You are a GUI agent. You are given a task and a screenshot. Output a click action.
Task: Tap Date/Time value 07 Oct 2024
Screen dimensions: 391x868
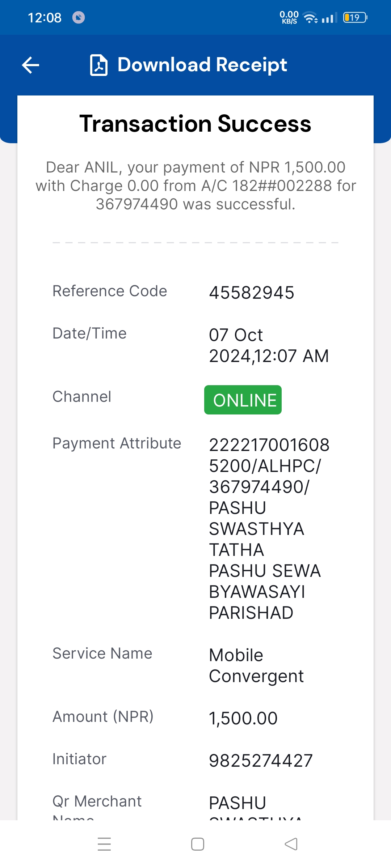269,345
